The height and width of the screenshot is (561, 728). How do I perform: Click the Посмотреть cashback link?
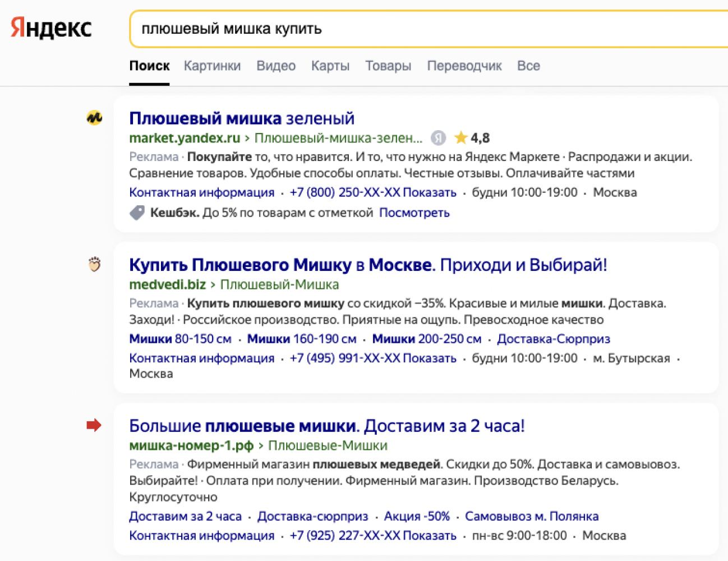coord(414,213)
